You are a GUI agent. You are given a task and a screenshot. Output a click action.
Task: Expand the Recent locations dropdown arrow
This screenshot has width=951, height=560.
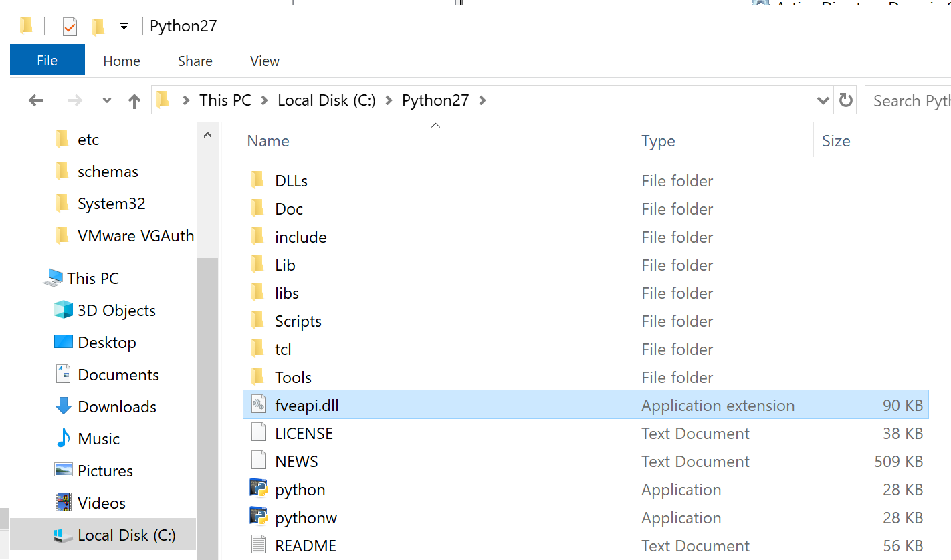[x=106, y=101]
